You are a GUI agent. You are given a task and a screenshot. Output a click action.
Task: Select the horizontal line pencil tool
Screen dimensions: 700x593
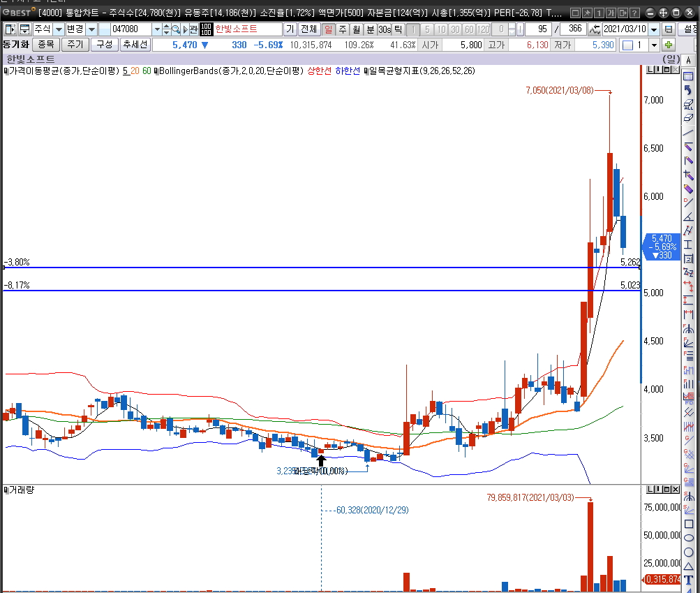click(x=688, y=147)
